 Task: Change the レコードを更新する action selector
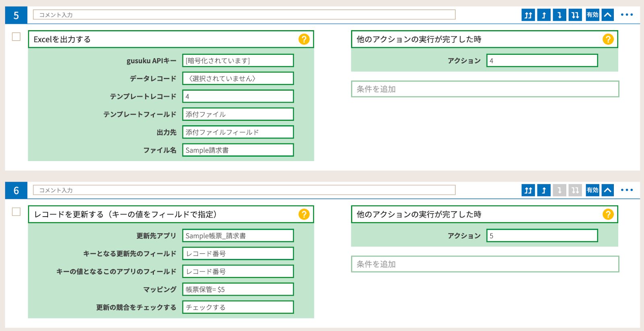pyautogui.click(x=171, y=214)
